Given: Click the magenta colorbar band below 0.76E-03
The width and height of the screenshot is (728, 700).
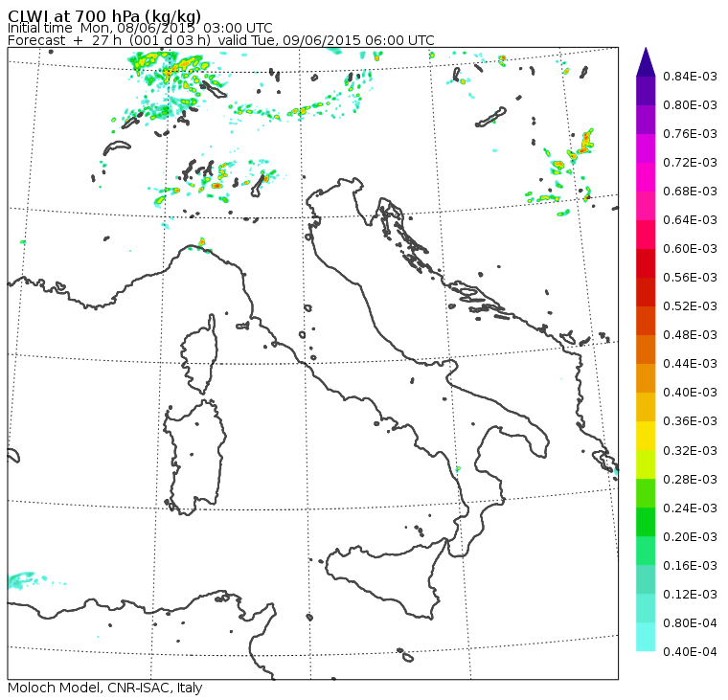Looking at the screenshot, I should click(646, 148).
